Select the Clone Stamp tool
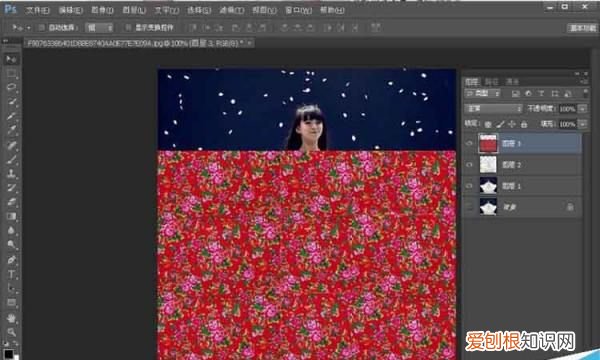Viewport: 600px width, 360px height. [x=11, y=173]
